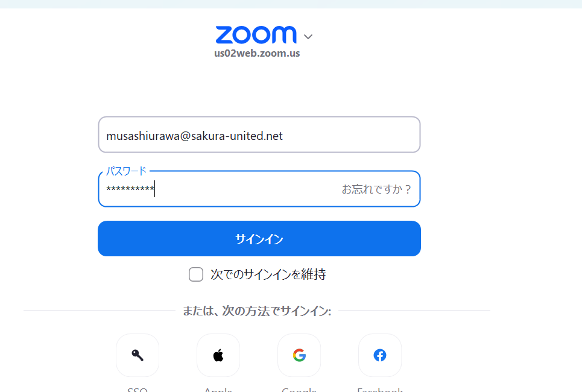The image size is (582, 392).
Task: Click the us02web.zoom.us domain text
Action: pos(257,54)
